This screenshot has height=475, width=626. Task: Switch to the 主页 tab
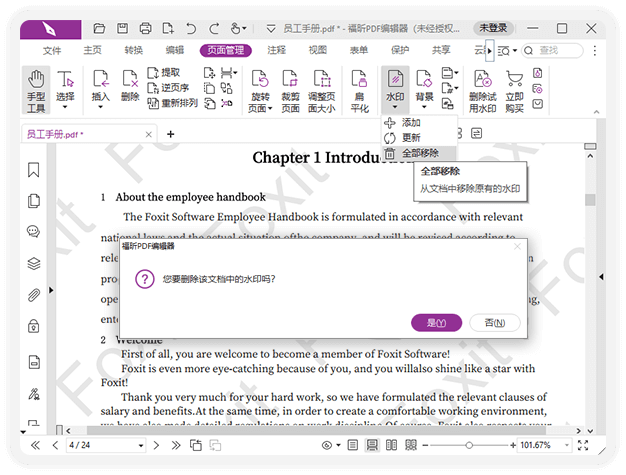pos(93,50)
